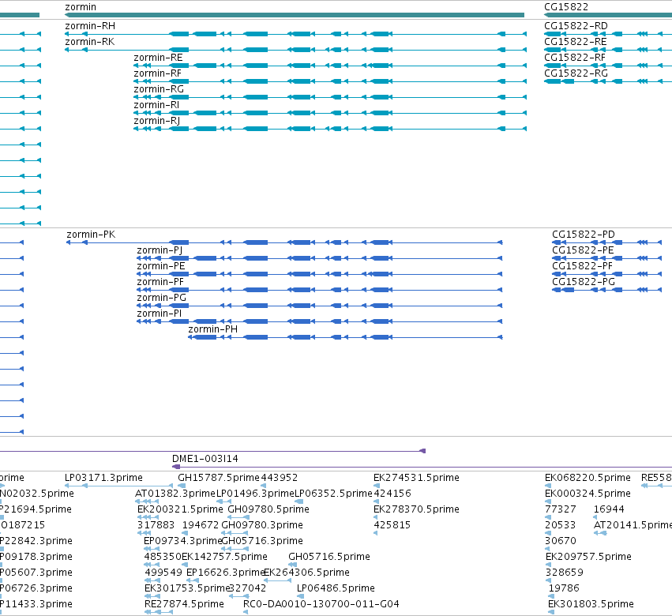This screenshot has width=672, height=616.
Task: Click the zormin-RI transcript label
Action: tap(156, 106)
